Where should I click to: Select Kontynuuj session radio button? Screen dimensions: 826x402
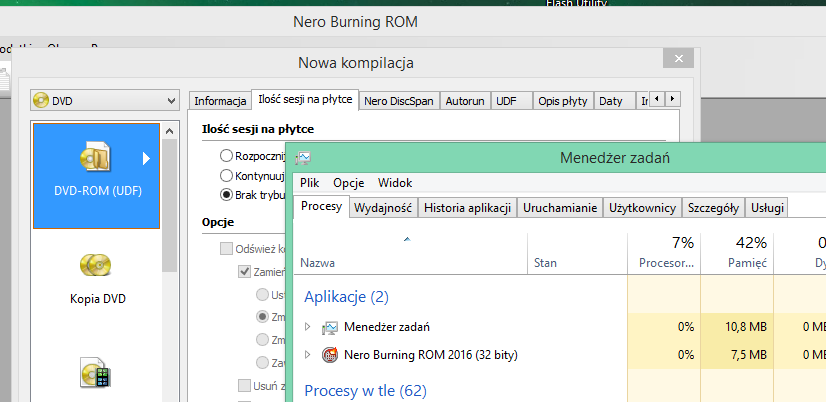(227, 175)
